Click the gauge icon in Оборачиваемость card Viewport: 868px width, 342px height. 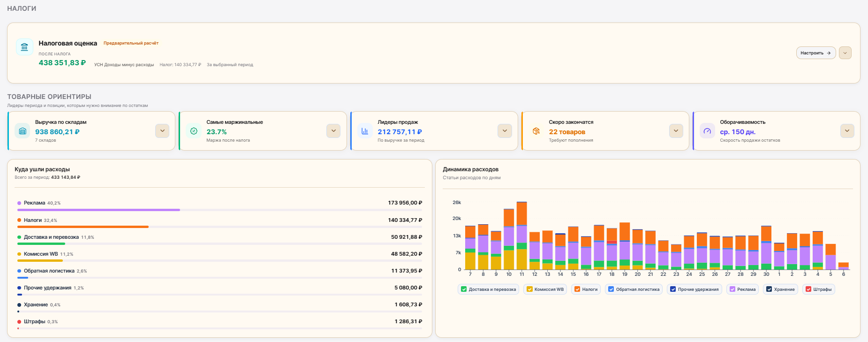pos(707,131)
